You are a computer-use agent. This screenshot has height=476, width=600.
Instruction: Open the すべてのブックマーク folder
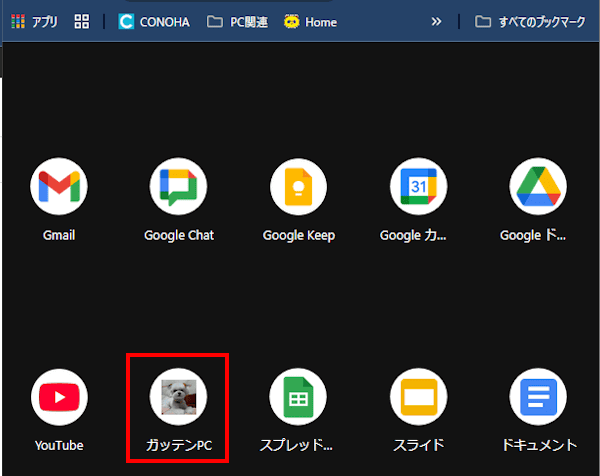530,22
